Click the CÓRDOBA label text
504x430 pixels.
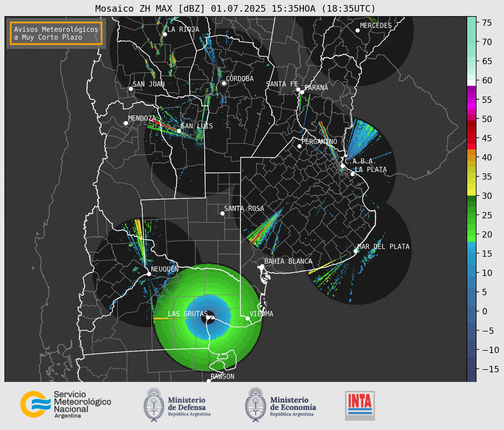click(x=240, y=79)
